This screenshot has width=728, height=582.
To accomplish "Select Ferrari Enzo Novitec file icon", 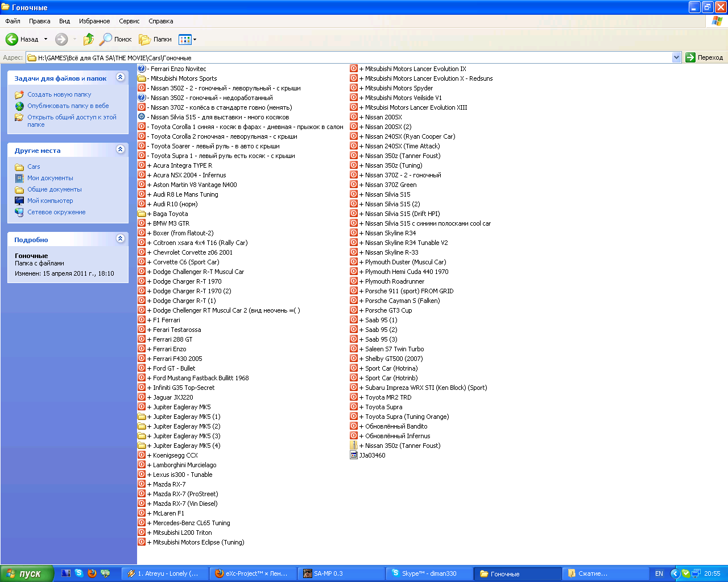I will coord(142,69).
